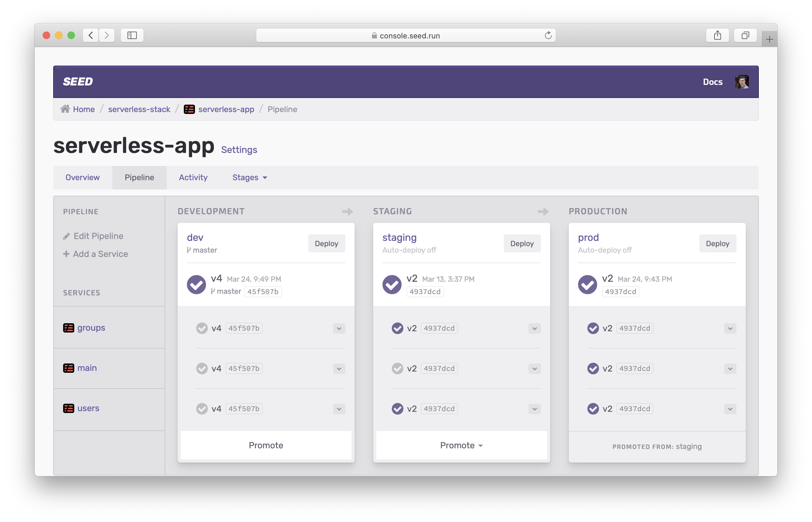Expand dev groups v4 build dropdown
This screenshot has width=812, height=522.
(x=339, y=328)
